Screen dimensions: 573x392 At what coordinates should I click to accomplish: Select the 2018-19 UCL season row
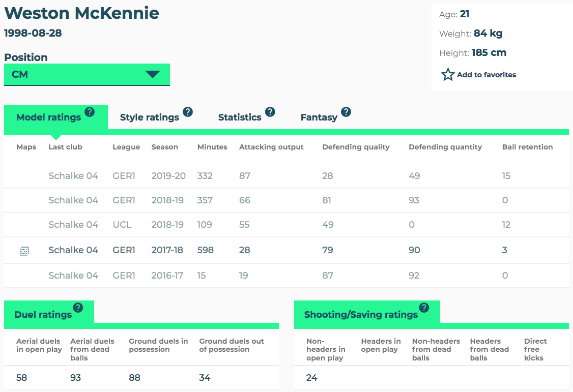[168, 225]
